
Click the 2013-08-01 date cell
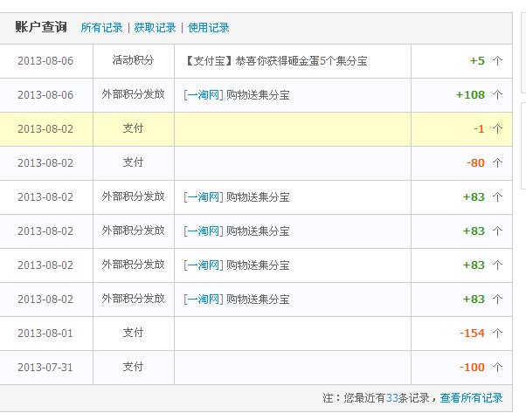[x=45, y=334]
